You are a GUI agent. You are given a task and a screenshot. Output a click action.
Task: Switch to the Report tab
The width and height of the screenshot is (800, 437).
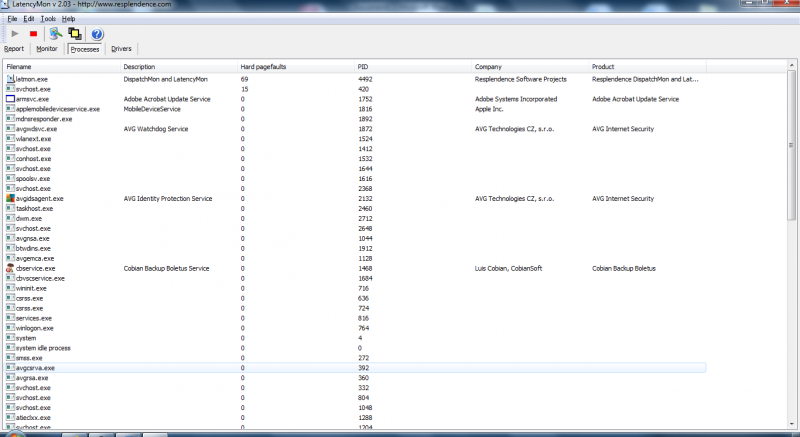click(x=14, y=49)
